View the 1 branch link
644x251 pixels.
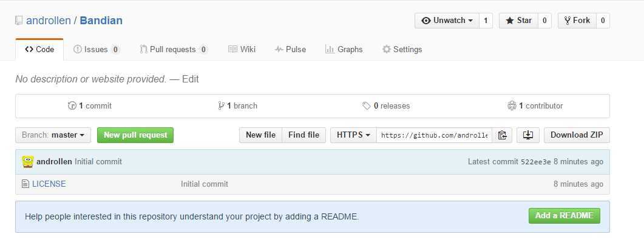(238, 106)
